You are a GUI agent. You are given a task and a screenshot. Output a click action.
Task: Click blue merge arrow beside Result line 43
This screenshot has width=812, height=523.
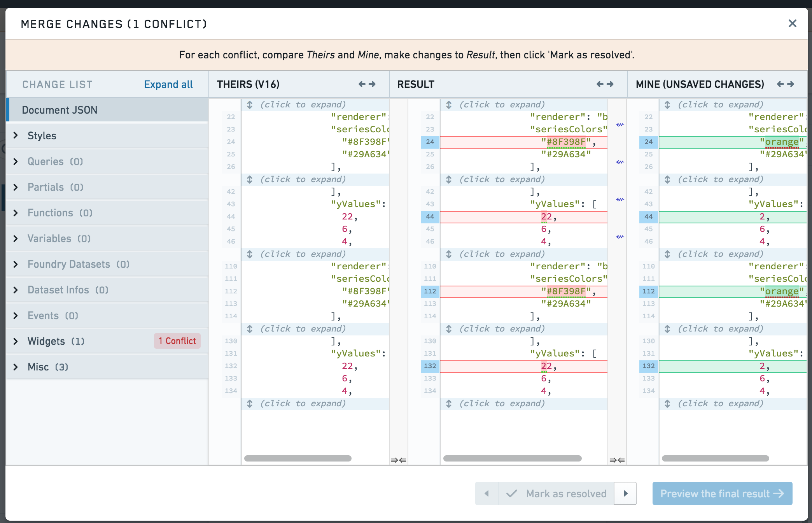coord(620,199)
